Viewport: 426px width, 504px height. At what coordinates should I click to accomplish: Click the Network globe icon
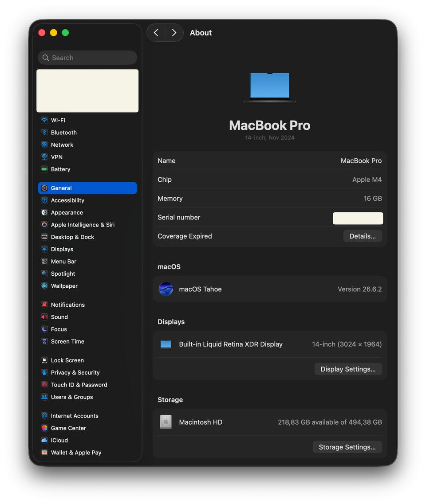pos(44,145)
